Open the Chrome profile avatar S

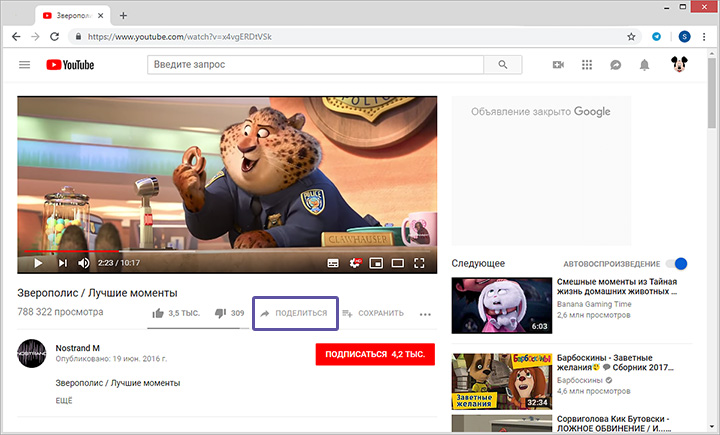[x=684, y=37]
